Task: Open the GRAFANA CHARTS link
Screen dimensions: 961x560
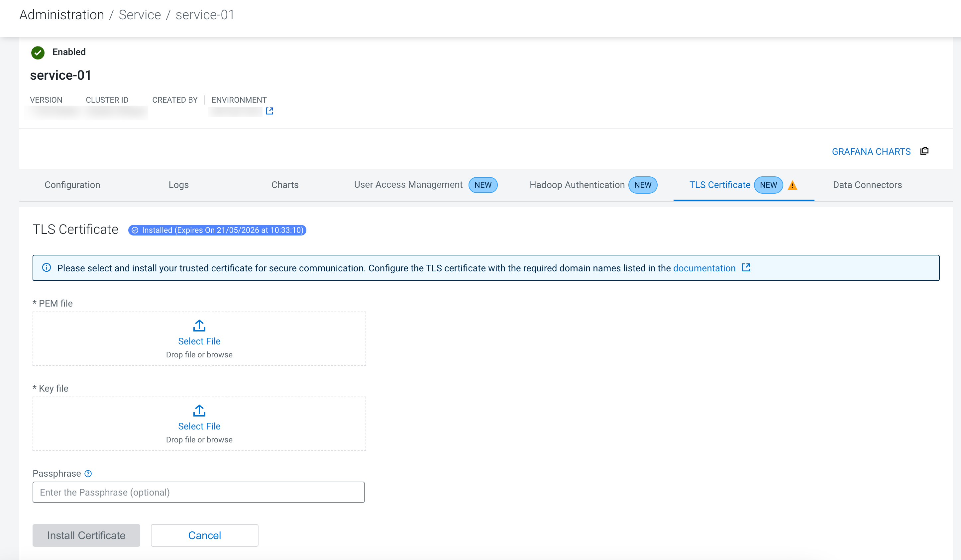Action: (871, 152)
